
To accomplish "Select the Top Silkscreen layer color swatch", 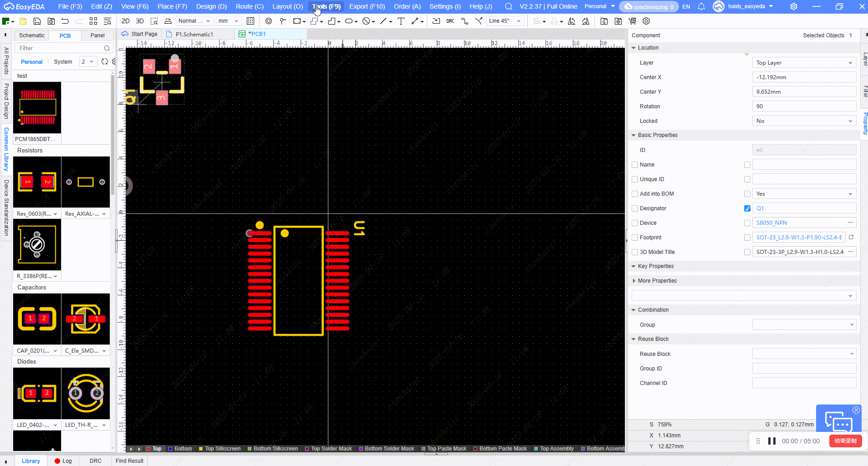I will (x=201, y=449).
